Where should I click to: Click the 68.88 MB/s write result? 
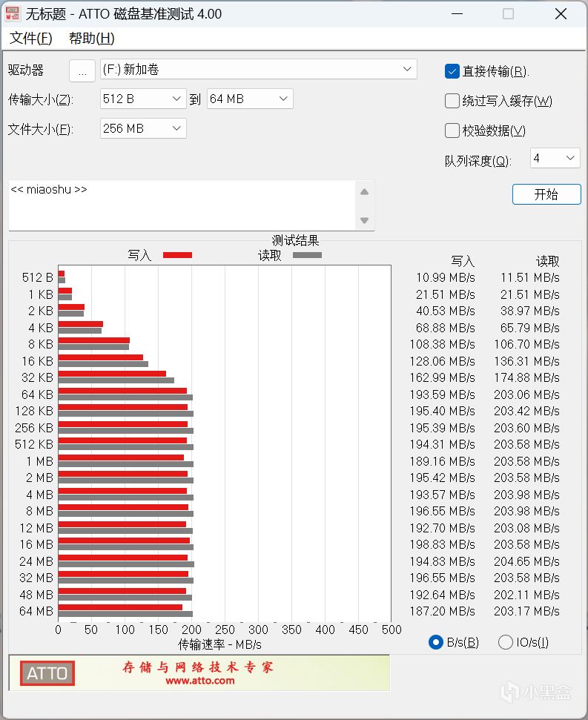[x=445, y=328]
